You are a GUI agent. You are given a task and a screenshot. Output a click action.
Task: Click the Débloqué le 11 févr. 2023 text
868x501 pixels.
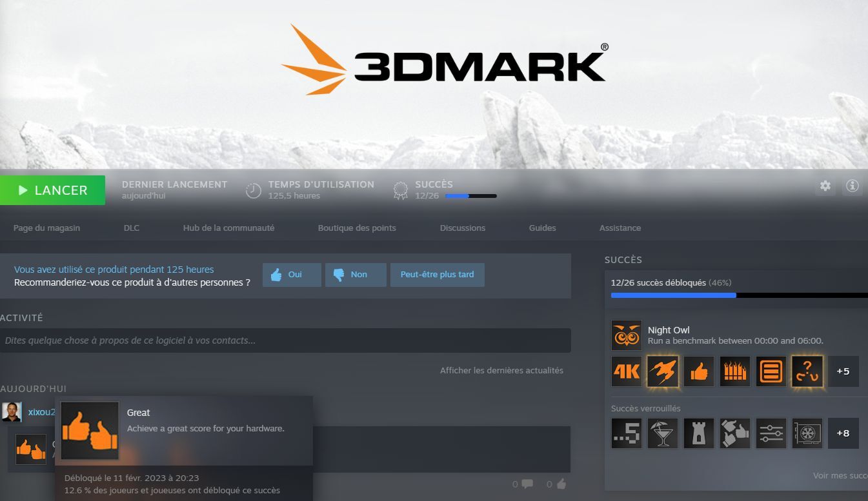pyautogui.click(x=132, y=478)
